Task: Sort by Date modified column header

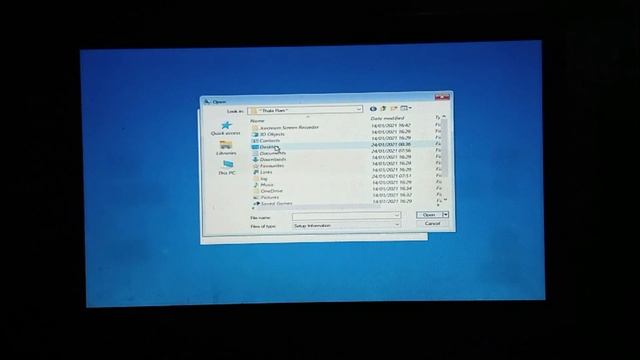Action: point(387,118)
